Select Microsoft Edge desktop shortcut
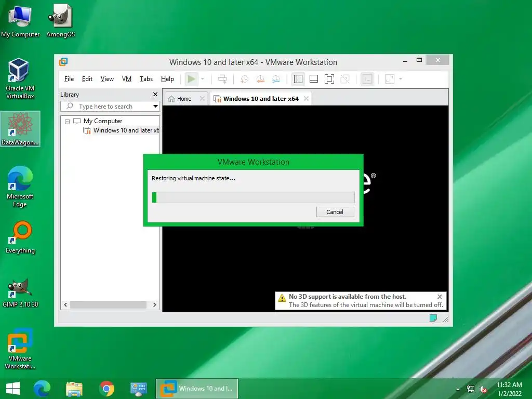 click(x=20, y=187)
